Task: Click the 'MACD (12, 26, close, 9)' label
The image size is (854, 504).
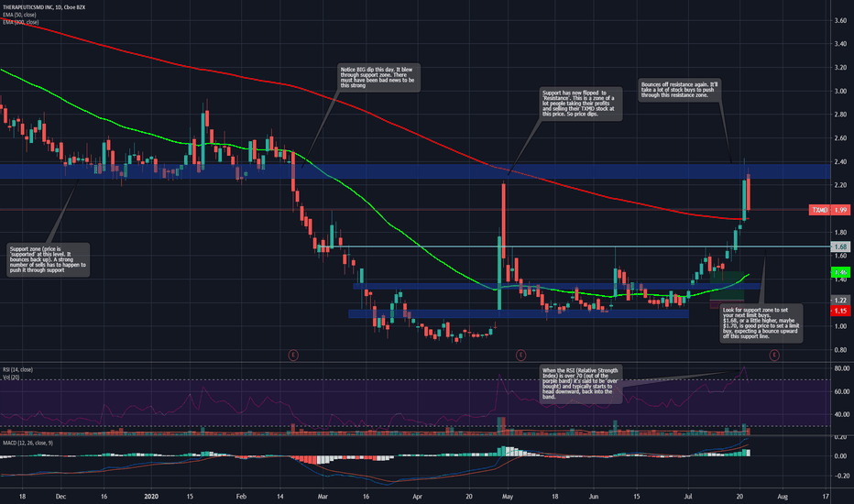Action: point(27,443)
